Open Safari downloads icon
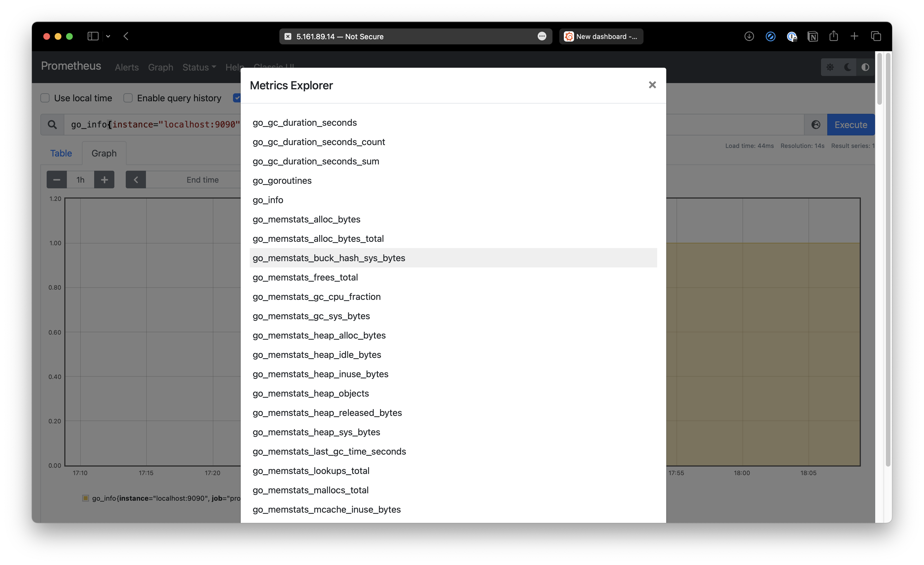Viewport: 924px width, 565px height. pos(749,36)
